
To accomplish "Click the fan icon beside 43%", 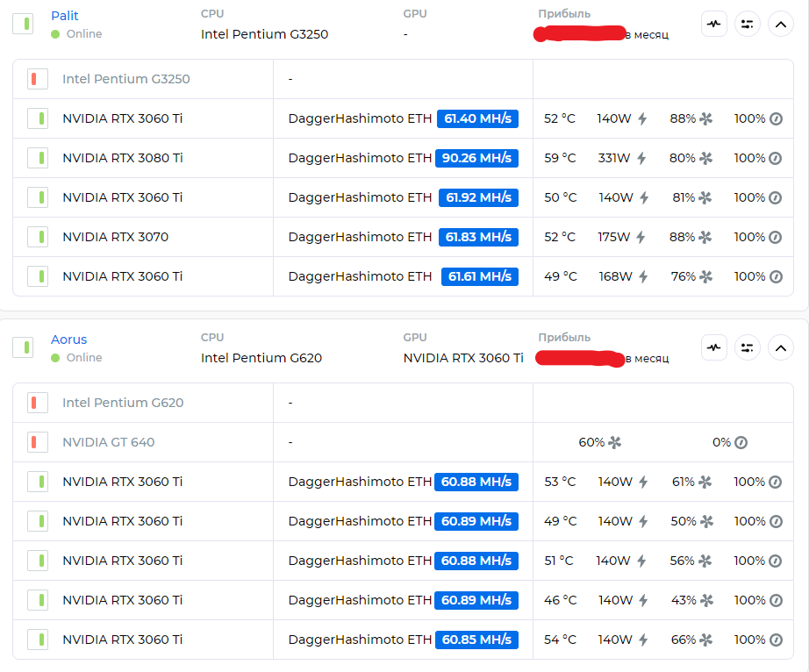I will (706, 600).
